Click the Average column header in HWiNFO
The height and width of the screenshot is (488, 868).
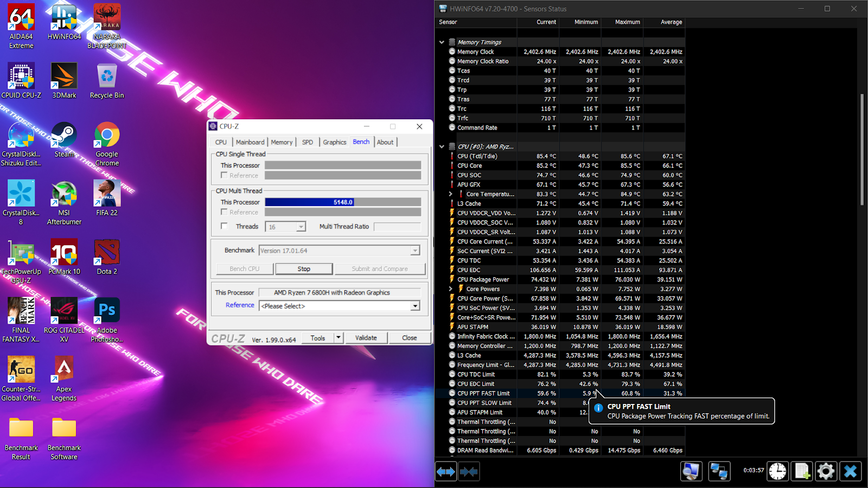click(664, 22)
